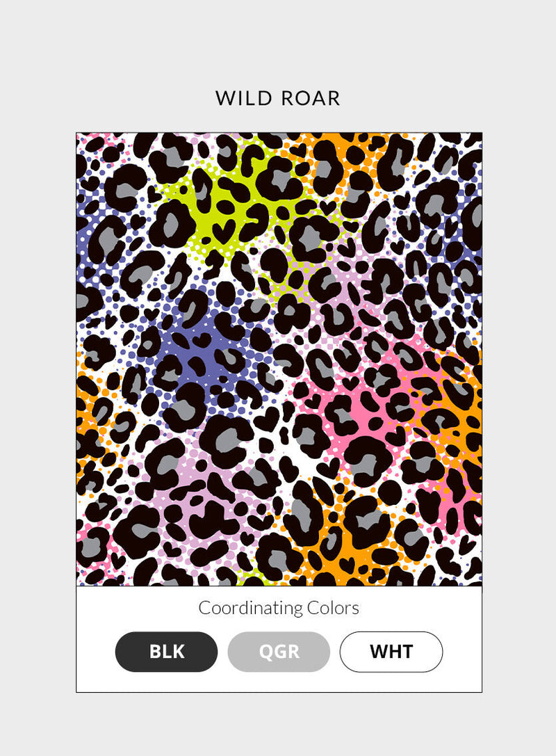Click the Coordinating Colors heading

279,608
